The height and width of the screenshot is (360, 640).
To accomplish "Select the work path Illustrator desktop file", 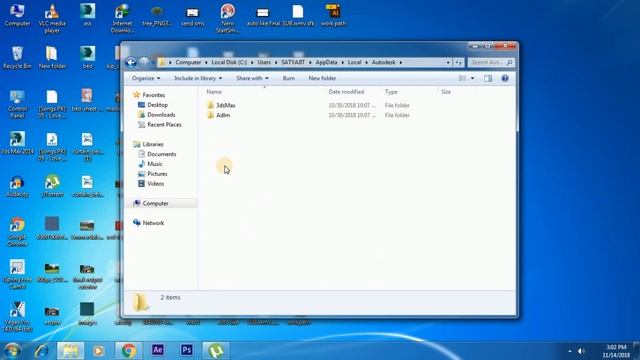I will [333, 15].
